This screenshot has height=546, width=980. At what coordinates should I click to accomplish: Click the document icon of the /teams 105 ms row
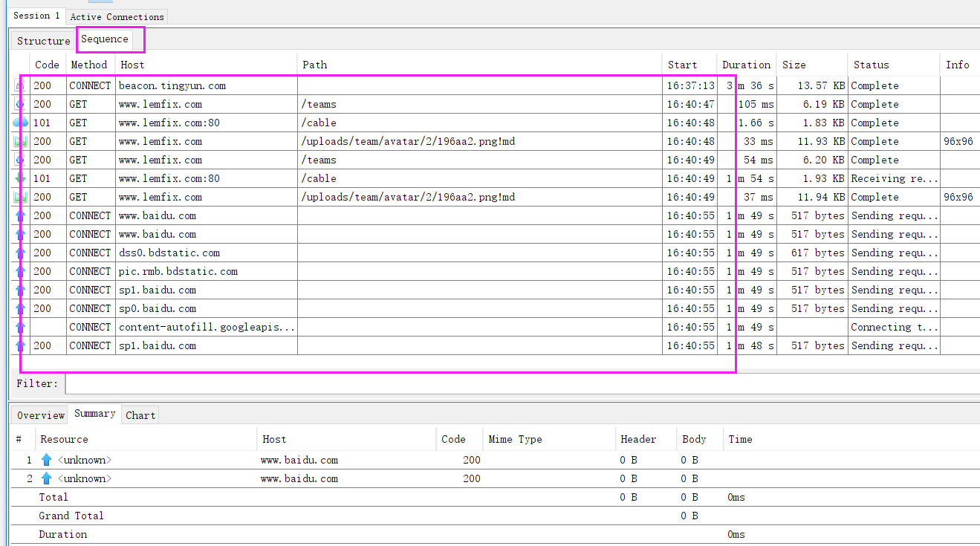tap(20, 104)
